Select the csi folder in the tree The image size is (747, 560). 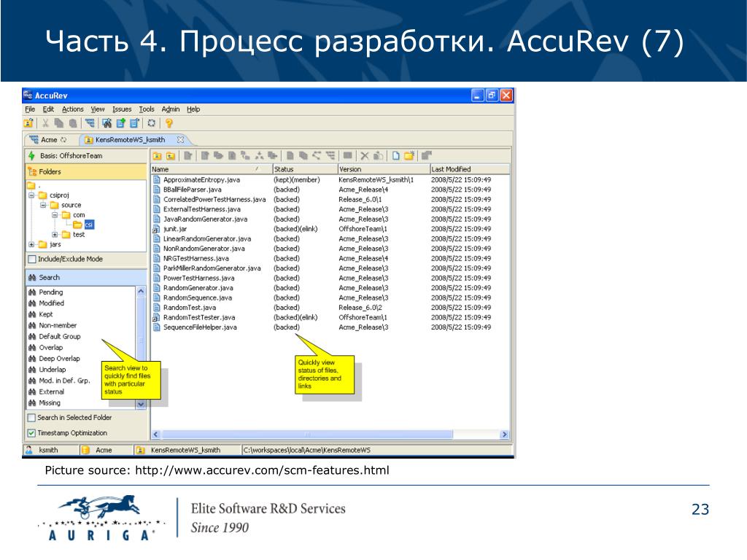tap(89, 225)
